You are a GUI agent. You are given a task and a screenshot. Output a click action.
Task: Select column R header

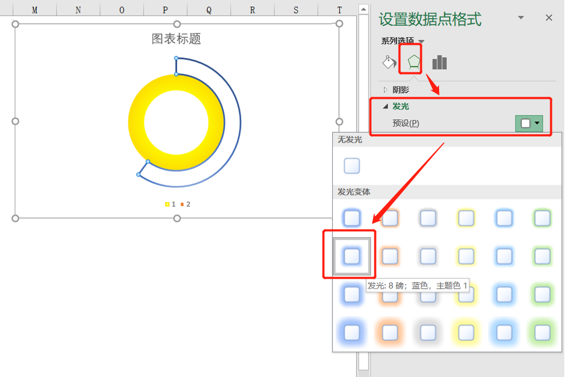pos(252,10)
